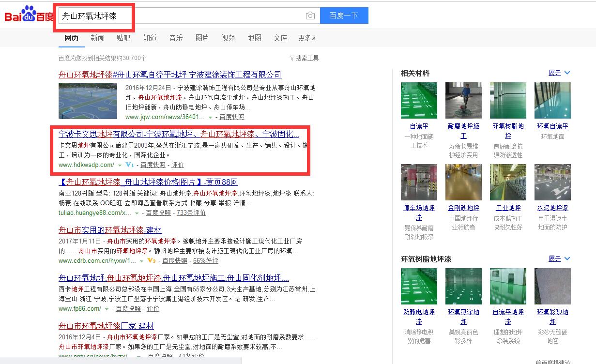Click the V3 credibility badge beside www.cdrb.com.cn
The image size is (596, 364).
point(151,260)
